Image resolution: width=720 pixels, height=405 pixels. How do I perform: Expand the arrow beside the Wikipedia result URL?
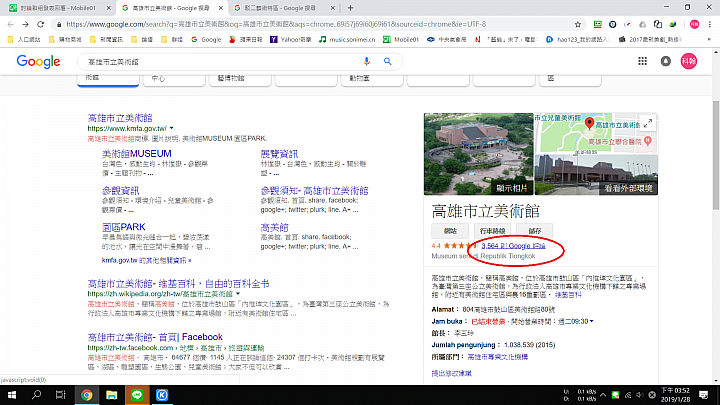(x=238, y=293)
